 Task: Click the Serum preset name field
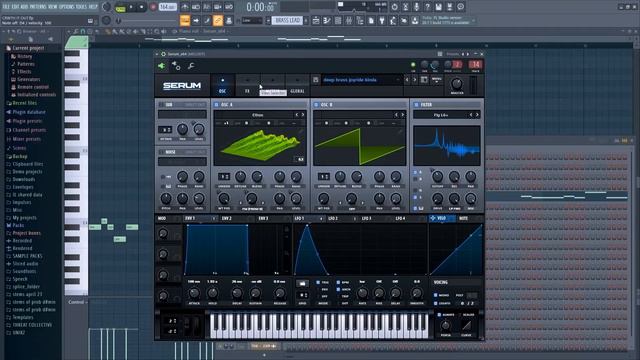(361, 80)
